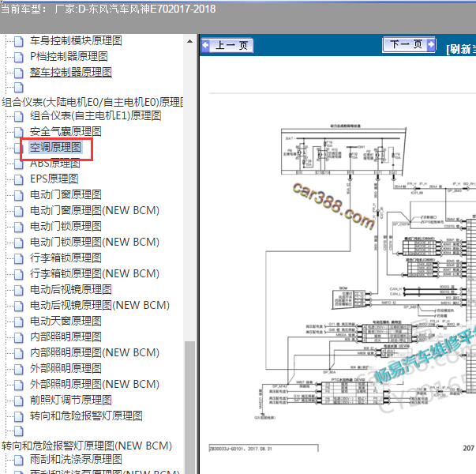Click tree scrollbar up arrow
476x474 pixels.
pos(190,41)
